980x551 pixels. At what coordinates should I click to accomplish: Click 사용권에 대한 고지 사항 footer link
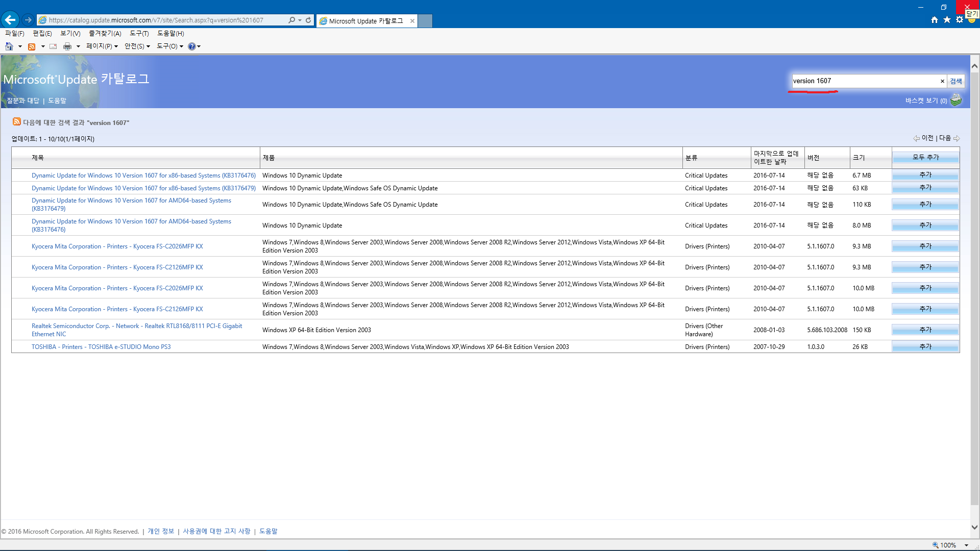(x=216, y=531)
